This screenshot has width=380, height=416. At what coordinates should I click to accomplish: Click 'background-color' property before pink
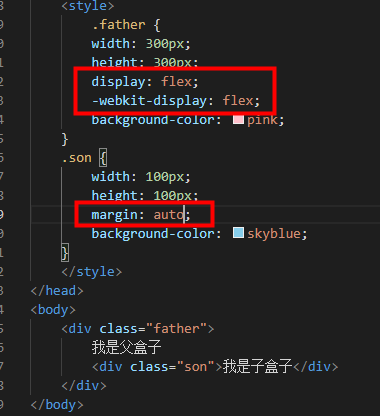click(x=153, y=120)
